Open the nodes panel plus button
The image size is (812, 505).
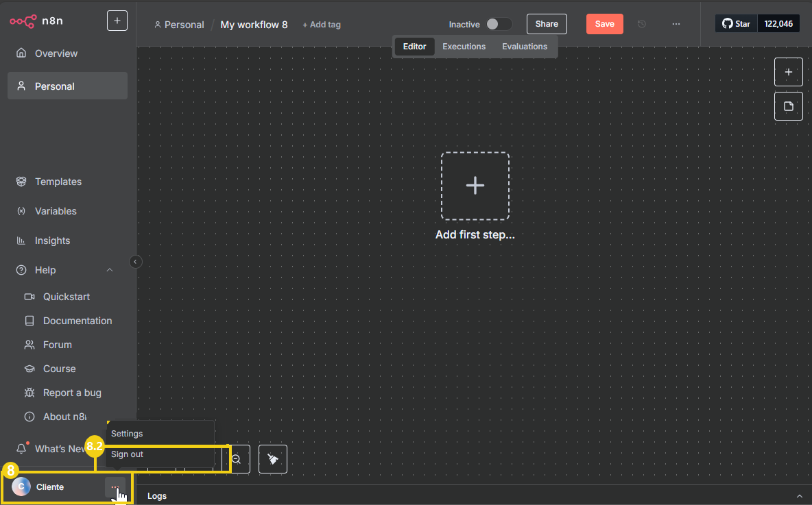click(x=788, y=72)
